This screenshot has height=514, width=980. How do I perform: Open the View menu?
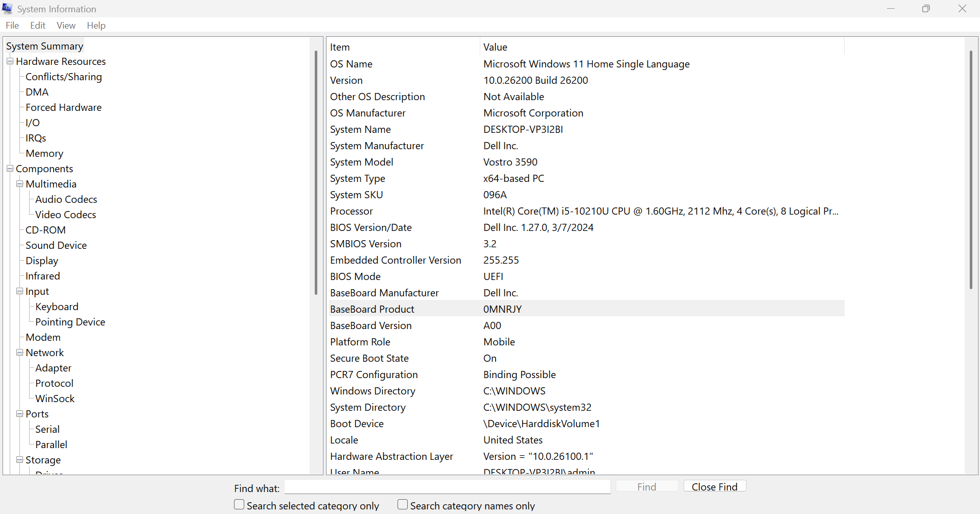coord(66,26)
